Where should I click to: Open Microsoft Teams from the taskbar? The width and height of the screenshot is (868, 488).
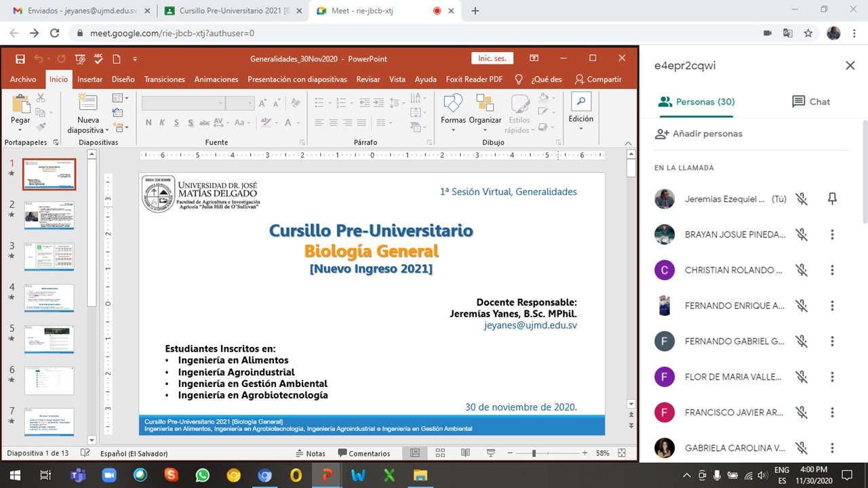pyautogui.click(x=77, y=475)
